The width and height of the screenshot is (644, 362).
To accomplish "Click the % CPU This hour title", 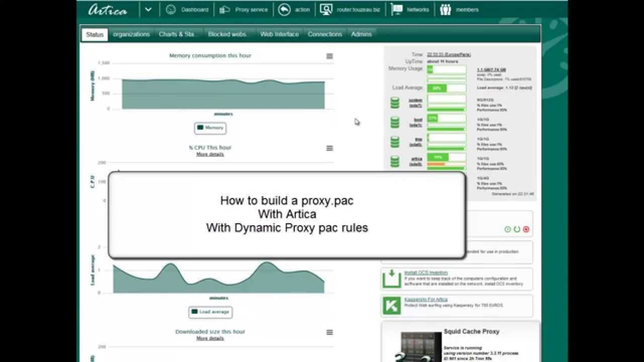I will (210, 148).
